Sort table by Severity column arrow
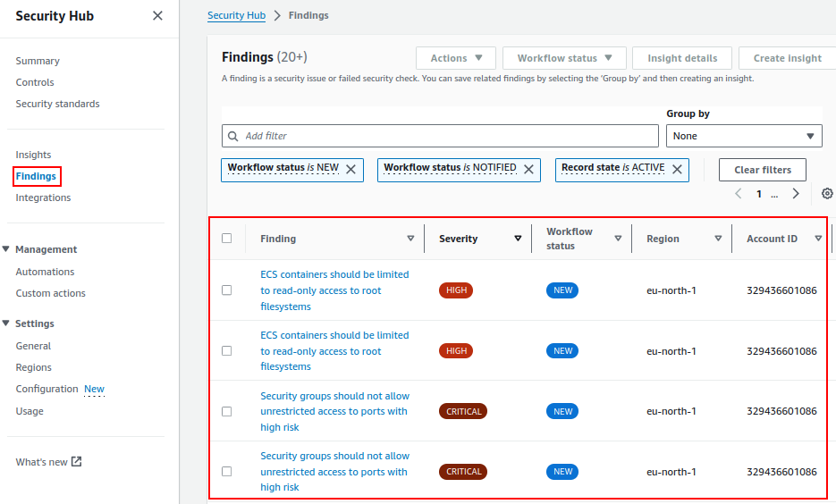The height and width of the screenshot is (504, 836). click(x=518, y=238)
